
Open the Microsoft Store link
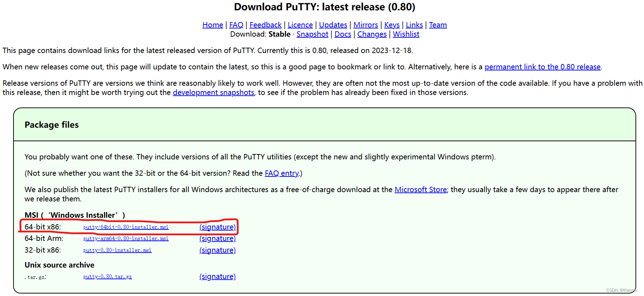tap(421, 190)
